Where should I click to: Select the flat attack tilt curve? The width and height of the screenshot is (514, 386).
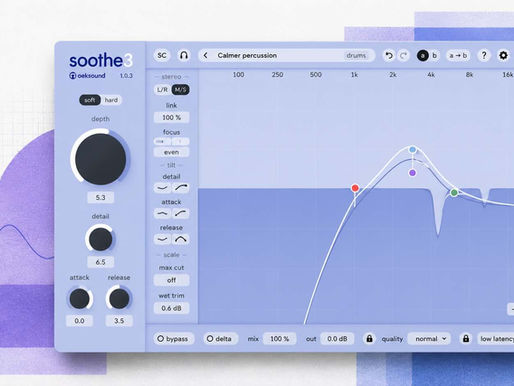pos(162,213)
